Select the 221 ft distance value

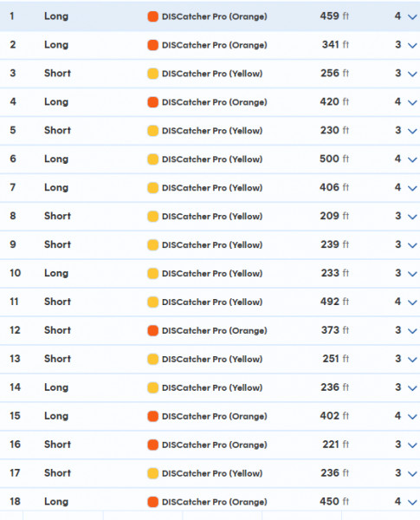336,444
